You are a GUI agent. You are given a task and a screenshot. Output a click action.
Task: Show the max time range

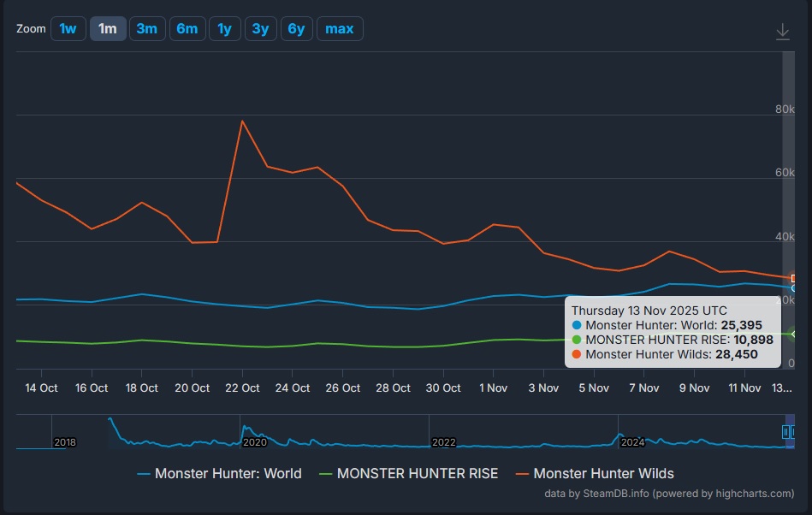click(x=340, y=28)
